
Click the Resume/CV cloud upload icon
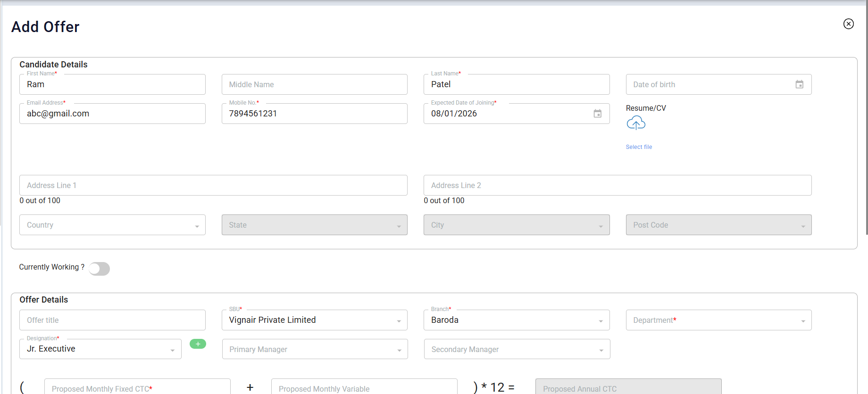(x=636, y=123)
